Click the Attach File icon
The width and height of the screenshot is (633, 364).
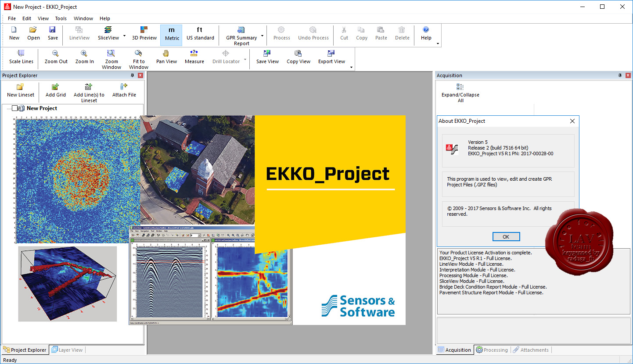click(x=124, y=90)
